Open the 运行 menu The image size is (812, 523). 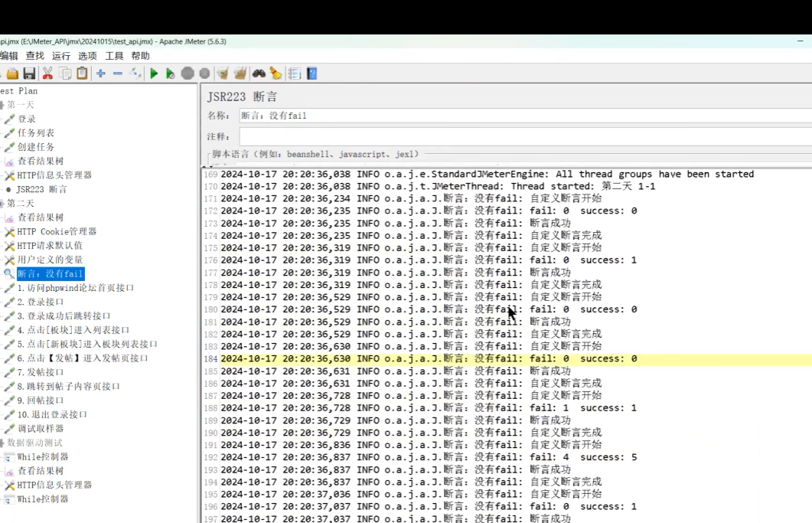(61, 56)
